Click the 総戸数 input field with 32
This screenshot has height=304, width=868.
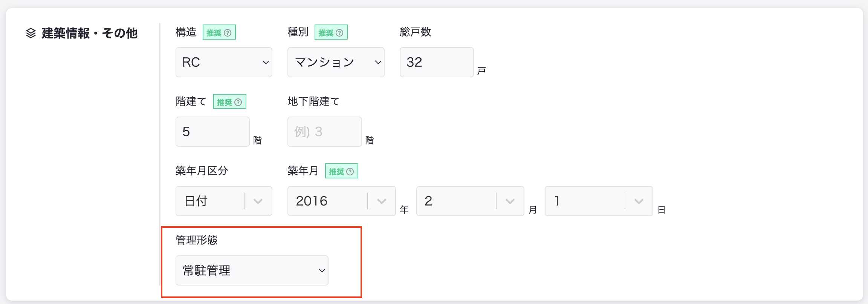pyautogui.click(x=437, y=62)
